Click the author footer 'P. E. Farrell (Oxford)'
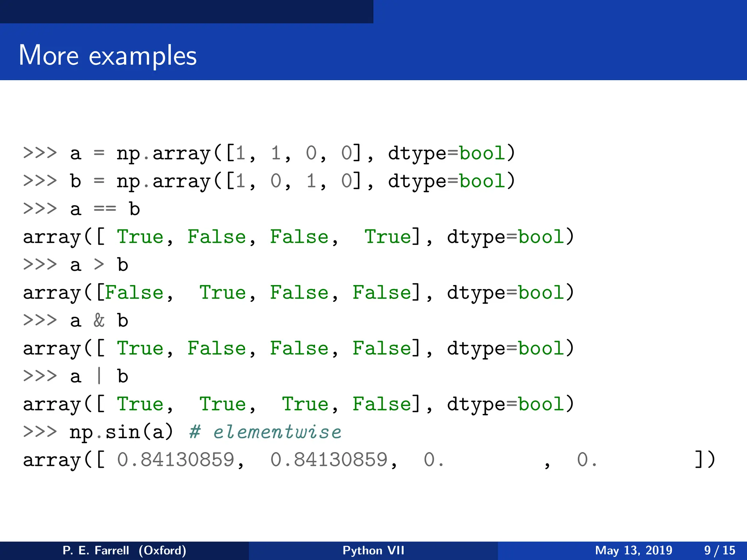747x560 pixels. [x=124, y=550]
